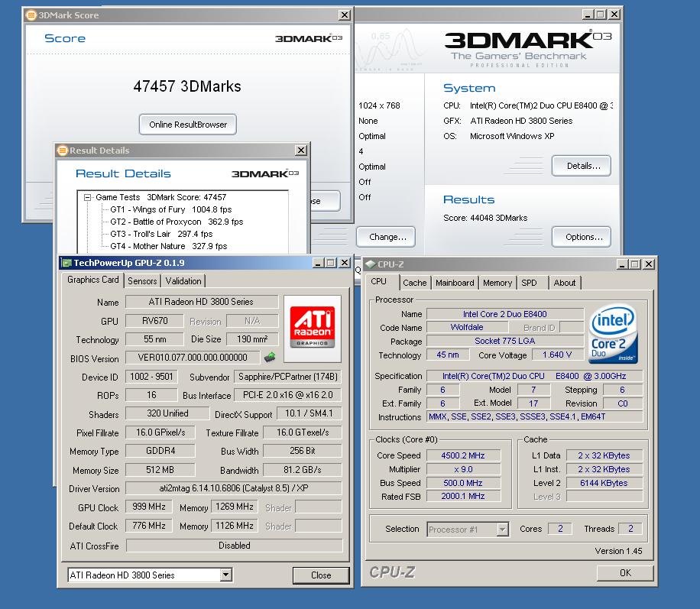Screen dimensions: 700x609
Task: Switch to the Validation tab in GPU-Z
Action: (183, 281)
